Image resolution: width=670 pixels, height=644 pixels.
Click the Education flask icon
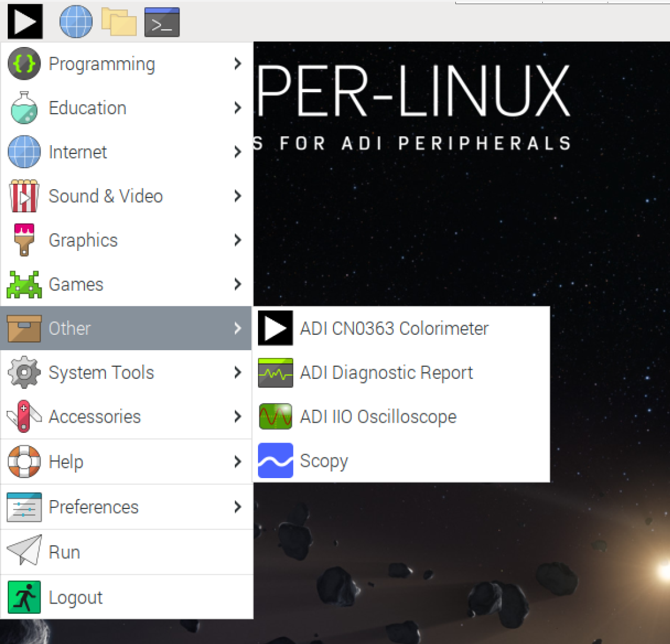coord(24,108)
